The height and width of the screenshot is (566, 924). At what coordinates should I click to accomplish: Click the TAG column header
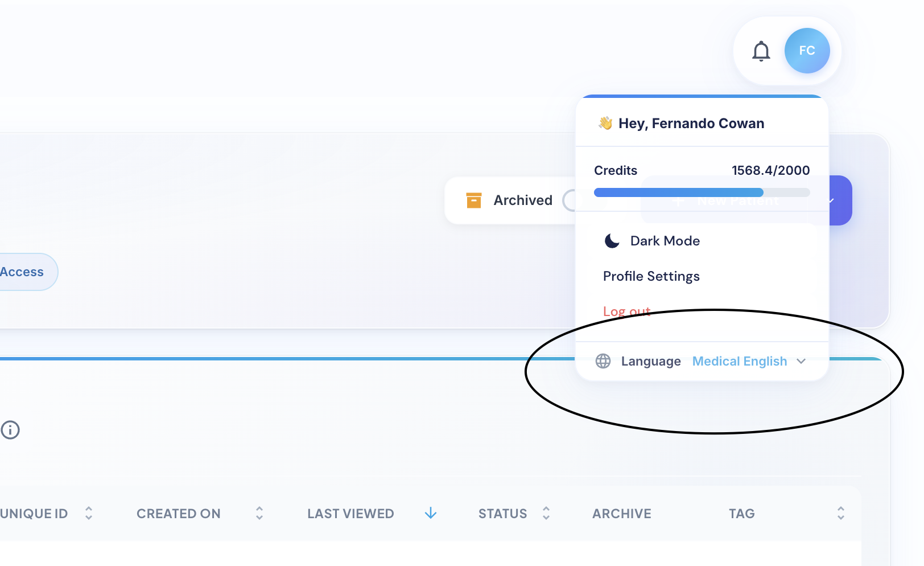[x=742, y=514]
